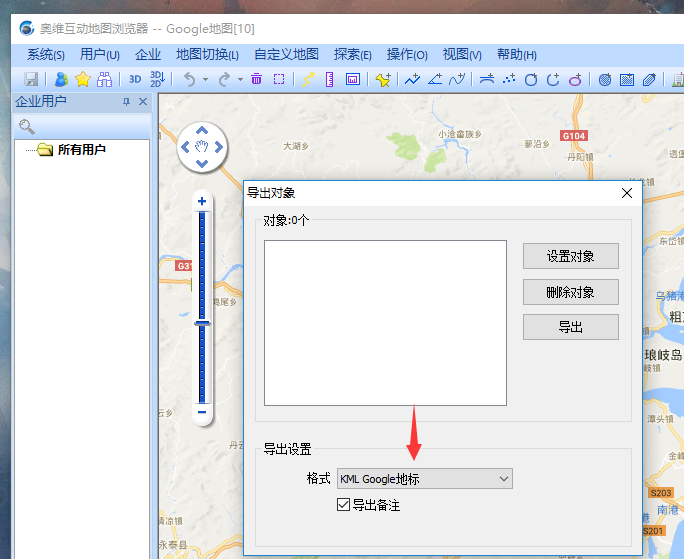Switch to 3D view icon
The image size is (684, 559).
pyautogui.click(x=135, y=79)
